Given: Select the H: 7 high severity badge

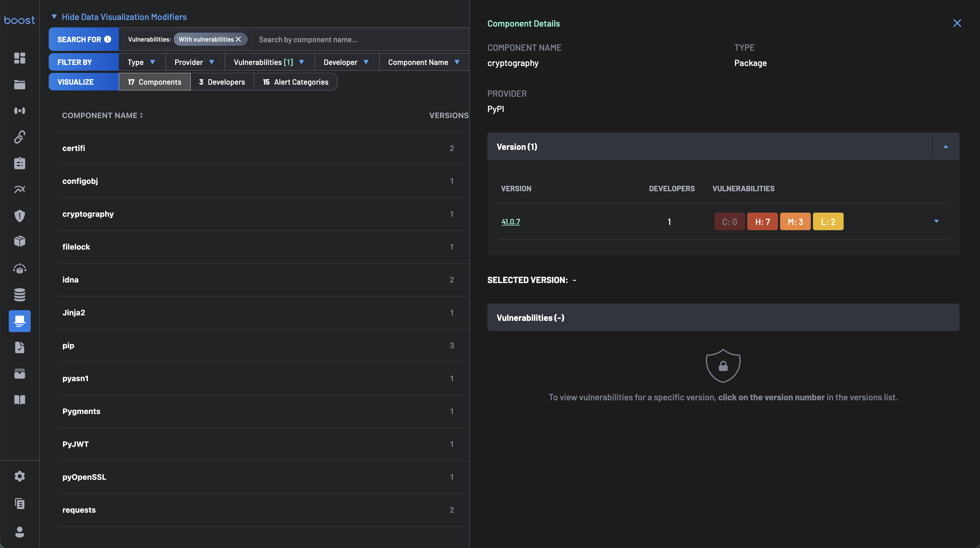Looking at the screenshot, I should [762, 221].
